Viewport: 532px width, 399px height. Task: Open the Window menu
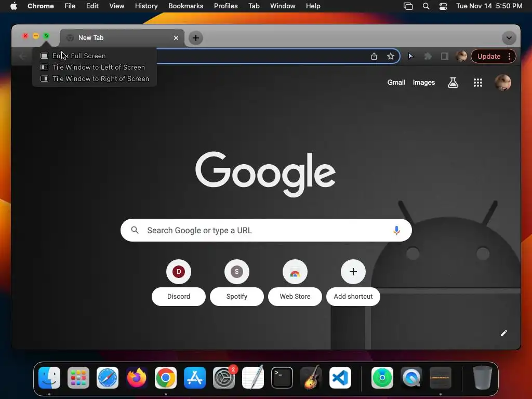click(283, 6)
